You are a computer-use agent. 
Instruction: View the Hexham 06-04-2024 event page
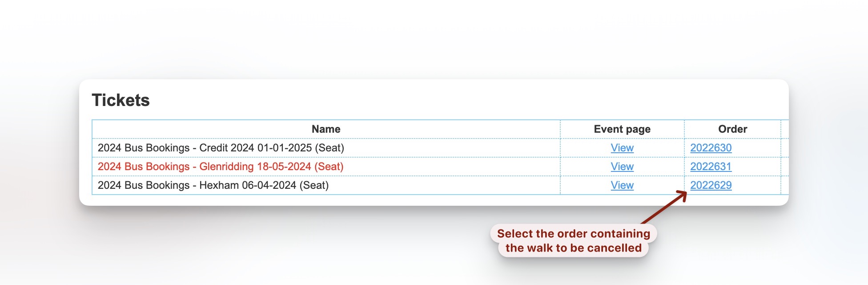tap(621, 185)
